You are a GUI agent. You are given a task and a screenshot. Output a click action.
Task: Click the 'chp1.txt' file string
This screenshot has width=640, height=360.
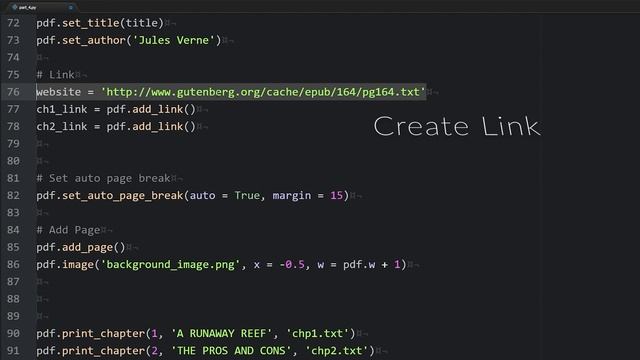(317, 333)
